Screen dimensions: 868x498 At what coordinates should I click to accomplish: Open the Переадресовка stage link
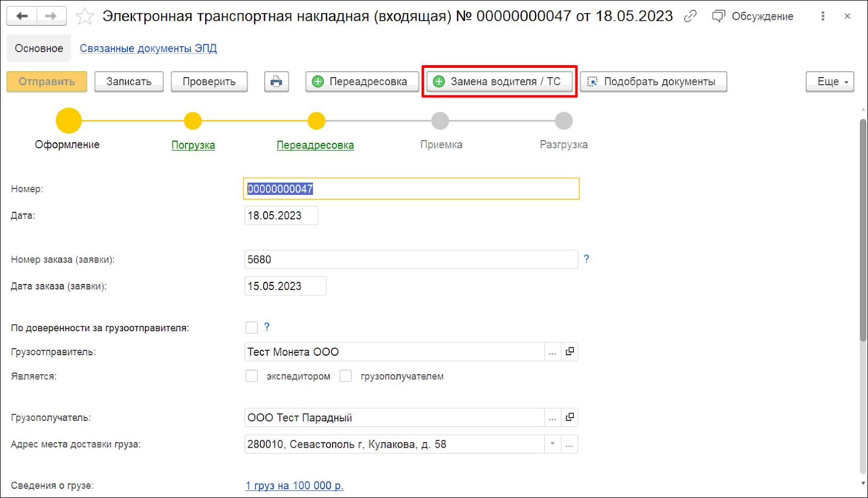[315, 145]
